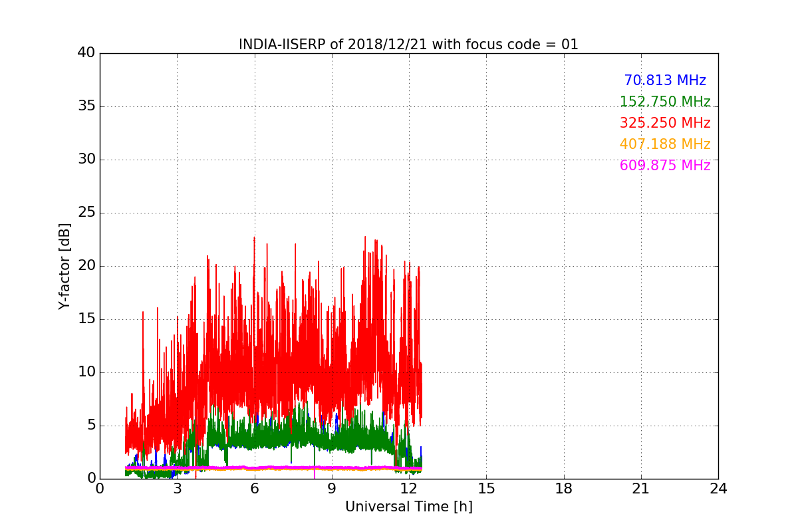The height and width of the screenshot is (532, 798).
Task: Click the y-axis tick label 35
Action: (x=86, y=106)
